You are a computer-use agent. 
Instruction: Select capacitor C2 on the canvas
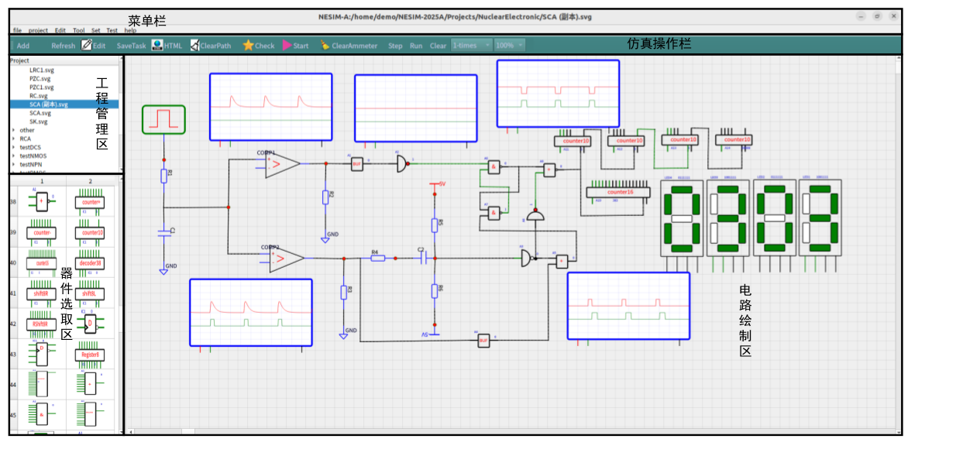(x=422, y=258)
